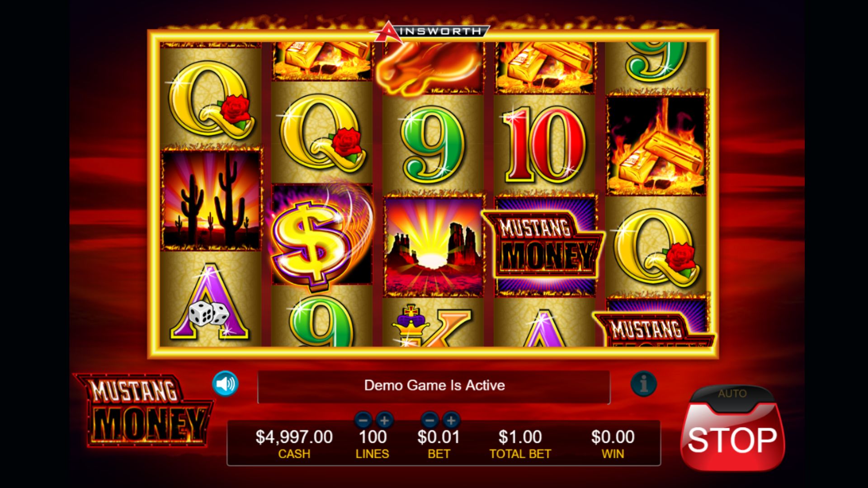
Task: Lower the bet using minus button
Action: coord(430,421)
